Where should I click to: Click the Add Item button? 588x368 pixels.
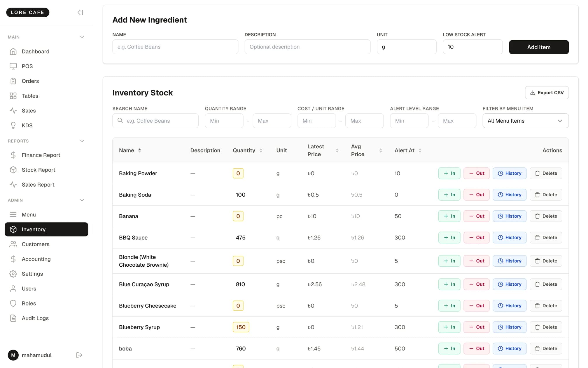539,47
